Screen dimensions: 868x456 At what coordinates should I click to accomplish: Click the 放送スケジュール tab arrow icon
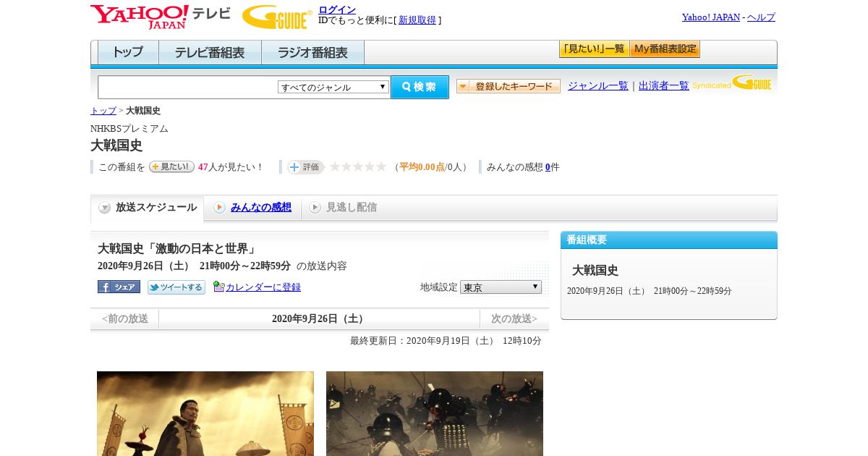click(105, 208)
